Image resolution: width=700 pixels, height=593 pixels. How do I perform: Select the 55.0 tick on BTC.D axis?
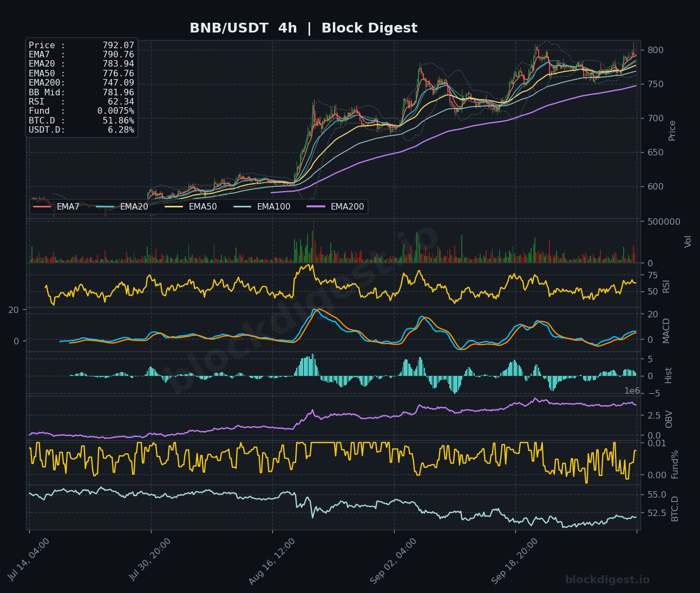point(657,495)
